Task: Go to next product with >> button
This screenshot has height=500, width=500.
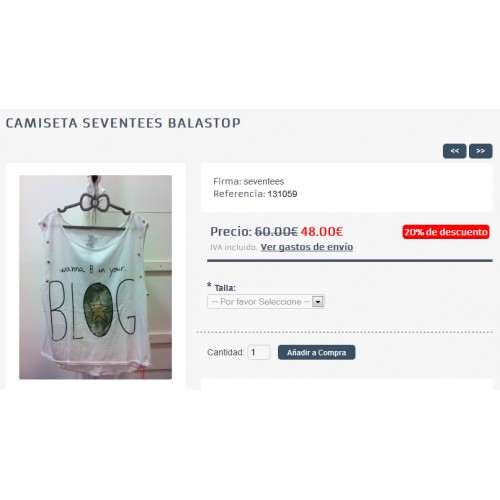Action: (480, 151)
